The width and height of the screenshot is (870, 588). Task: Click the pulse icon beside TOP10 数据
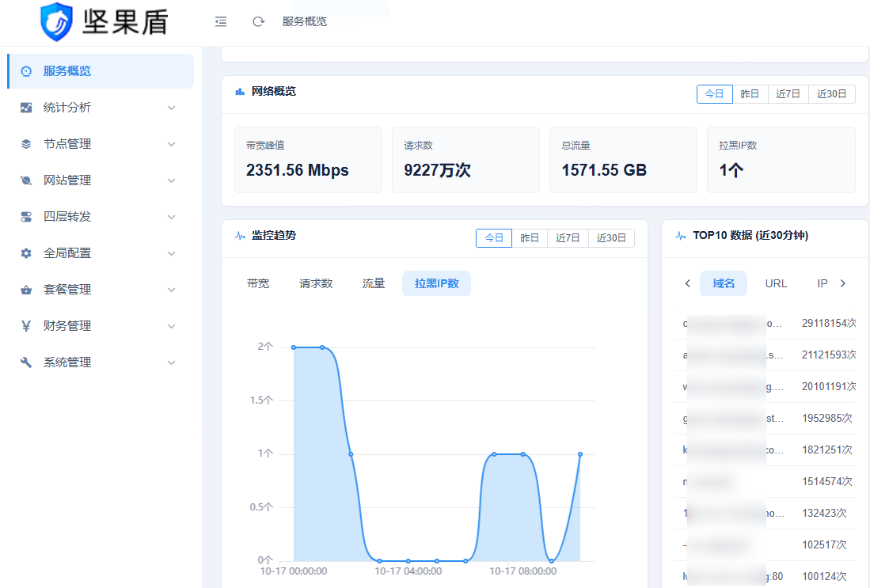point(681,236)
